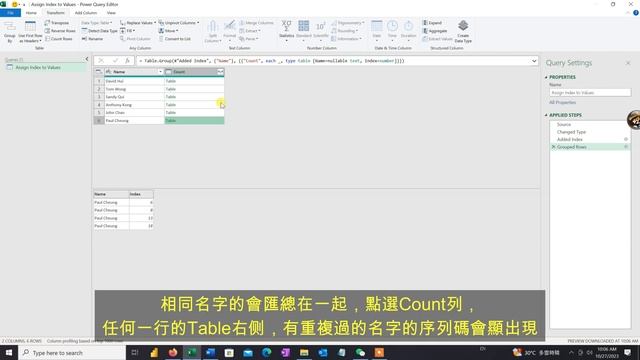
Task: Open Added Index step settings gear
Action: click(626, 139)
